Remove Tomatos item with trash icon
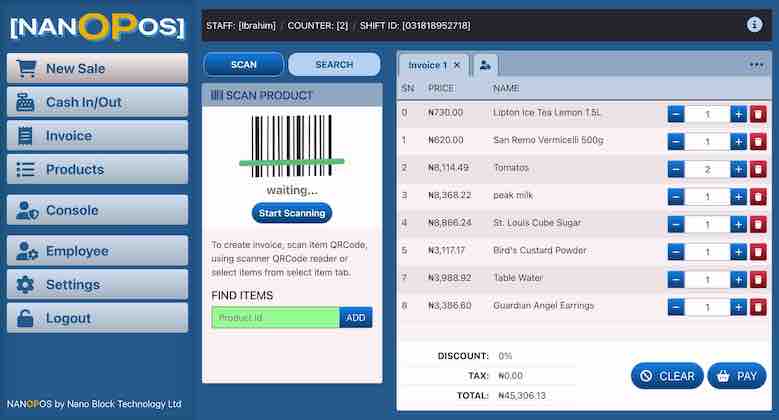 tap(758, 169)
